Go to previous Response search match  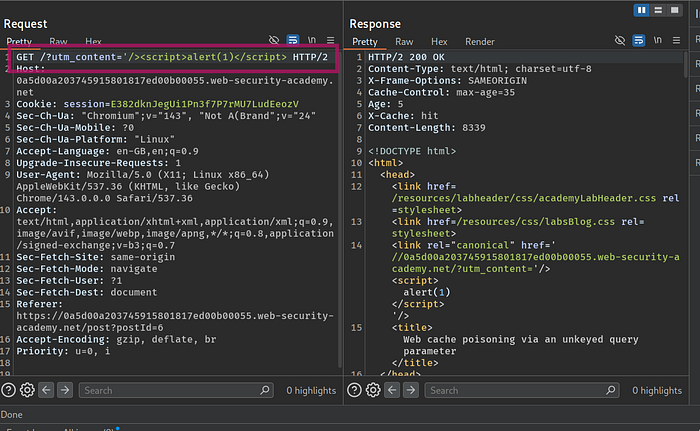click(392, 390)
